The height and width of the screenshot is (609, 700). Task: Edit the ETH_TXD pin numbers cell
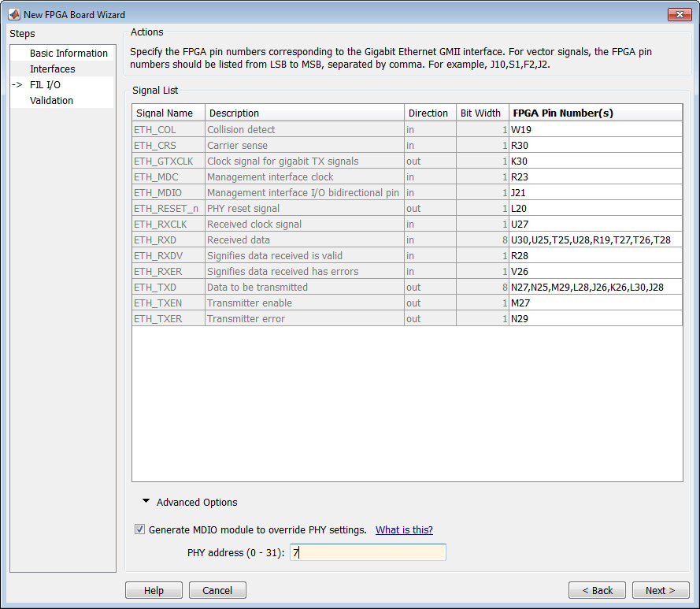pos(595,287)
